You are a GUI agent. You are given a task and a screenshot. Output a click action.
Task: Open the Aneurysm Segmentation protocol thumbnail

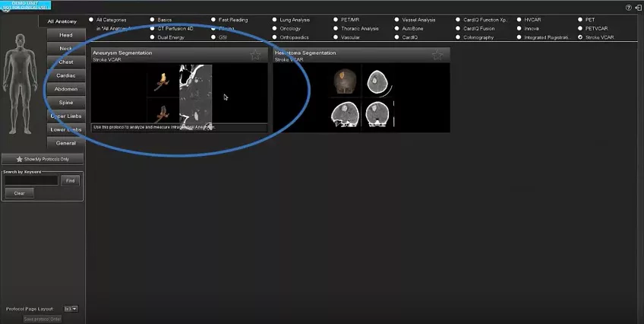click(179, 94)
